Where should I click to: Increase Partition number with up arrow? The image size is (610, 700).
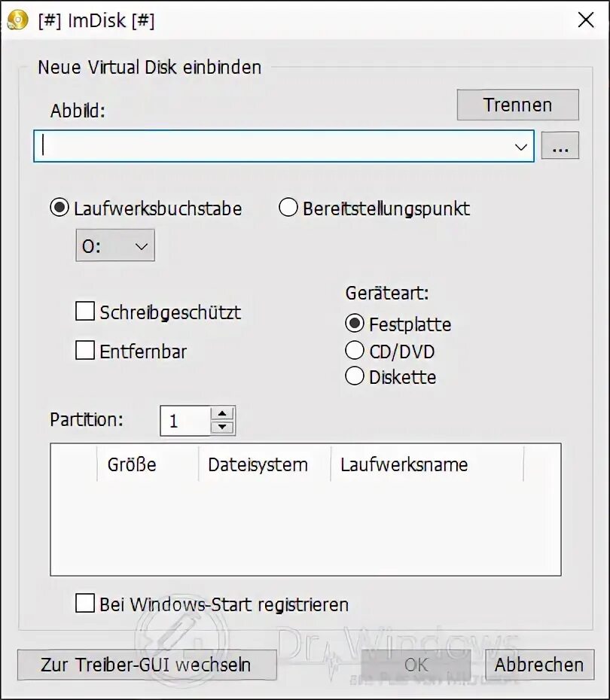(x=222, y=413)
